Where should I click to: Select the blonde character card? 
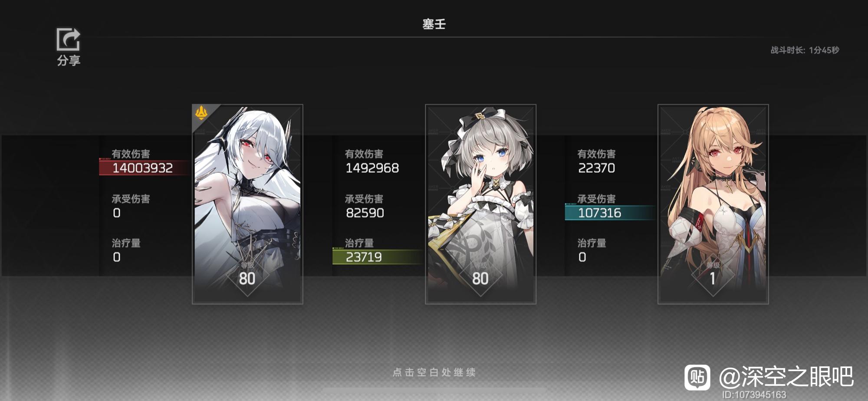pyautogui.click(x=713, y=204)
